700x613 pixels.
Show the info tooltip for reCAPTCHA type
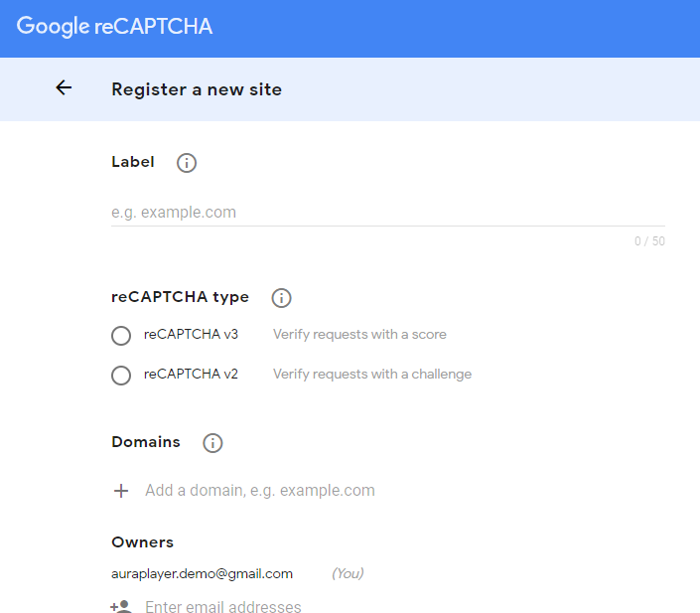[281, 298]
